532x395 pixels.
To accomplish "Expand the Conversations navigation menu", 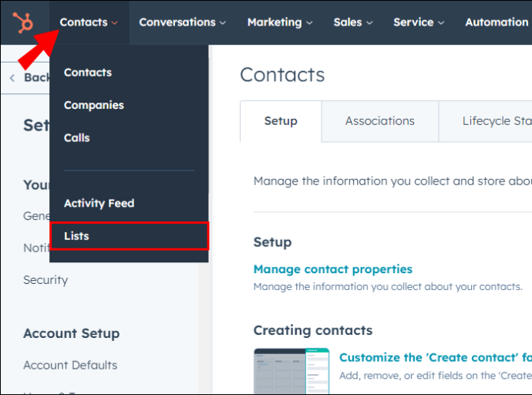I will pyautogui.click(x=182, y=22).
